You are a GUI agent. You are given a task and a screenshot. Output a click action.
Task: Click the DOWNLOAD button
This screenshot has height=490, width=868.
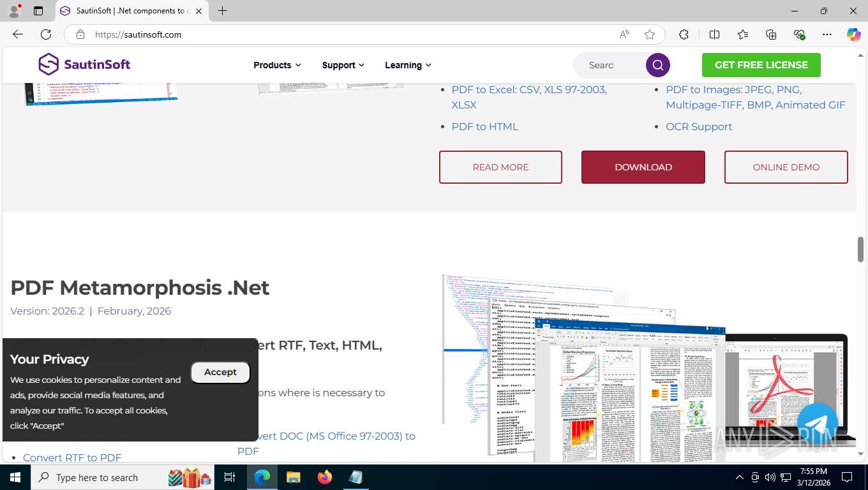[x=643, y=167]
